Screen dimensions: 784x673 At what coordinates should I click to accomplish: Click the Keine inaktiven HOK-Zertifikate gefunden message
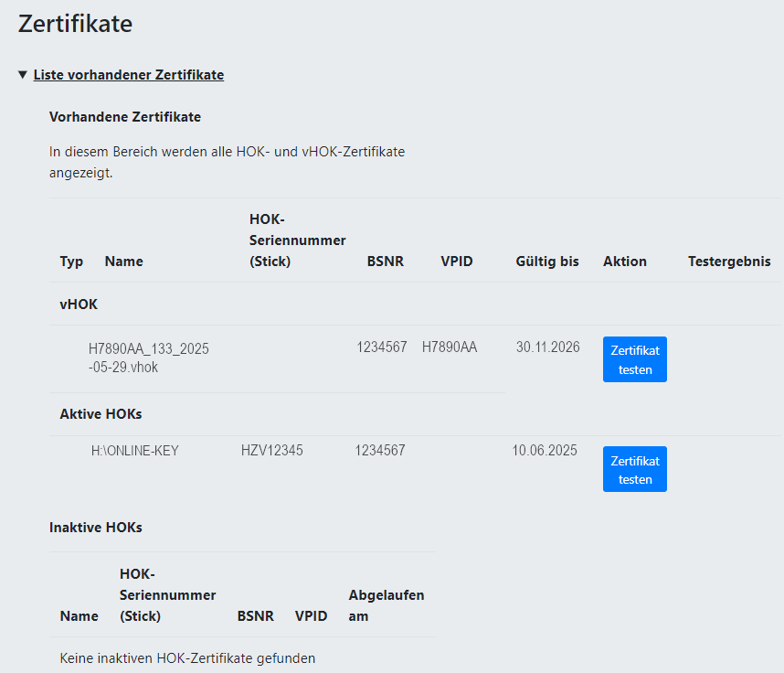[187, 658]
